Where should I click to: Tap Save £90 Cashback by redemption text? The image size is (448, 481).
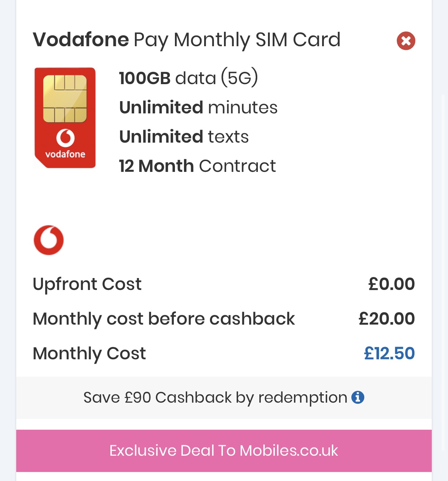click(215, 398)
